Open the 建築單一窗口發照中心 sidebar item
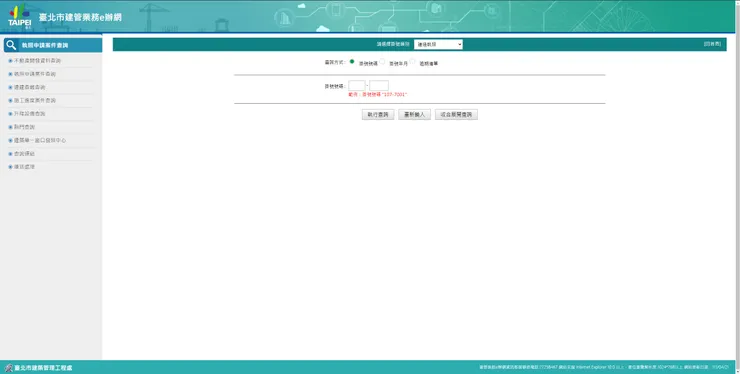 40,140
